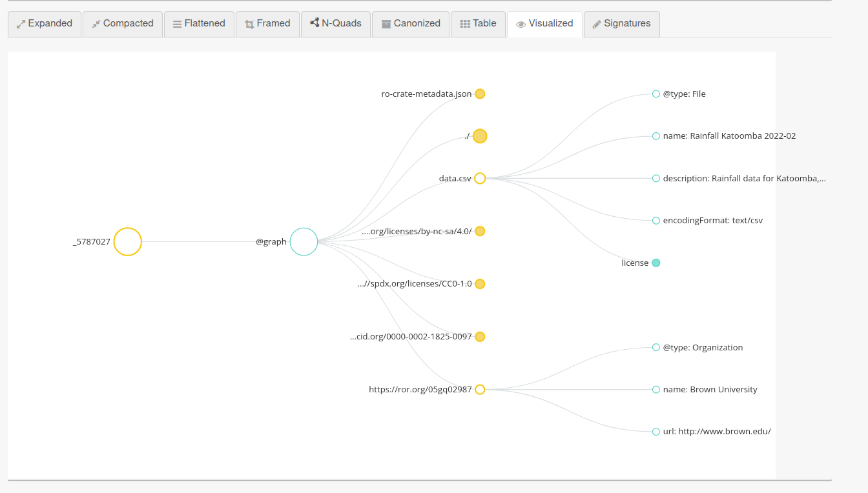Click the @type: File leaf node
Image resolution: width=868 pixels, height=493 pixels.
point(656,94)
